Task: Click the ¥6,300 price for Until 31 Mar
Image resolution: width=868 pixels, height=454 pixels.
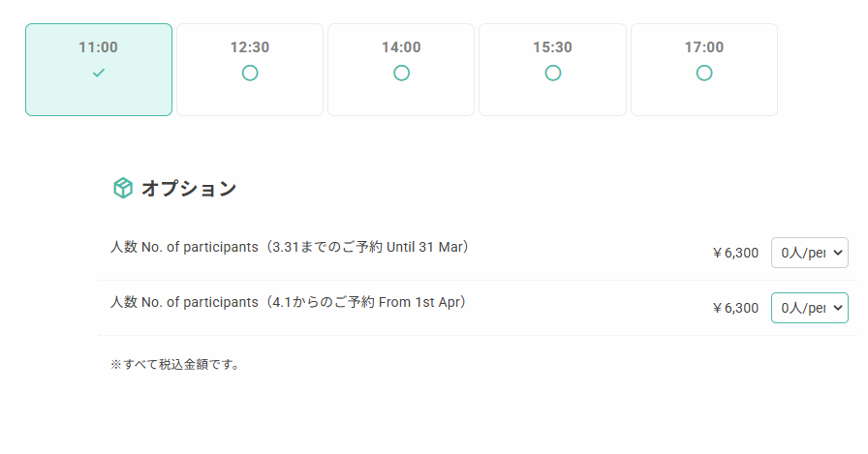Action: click(x=735, y=254)
